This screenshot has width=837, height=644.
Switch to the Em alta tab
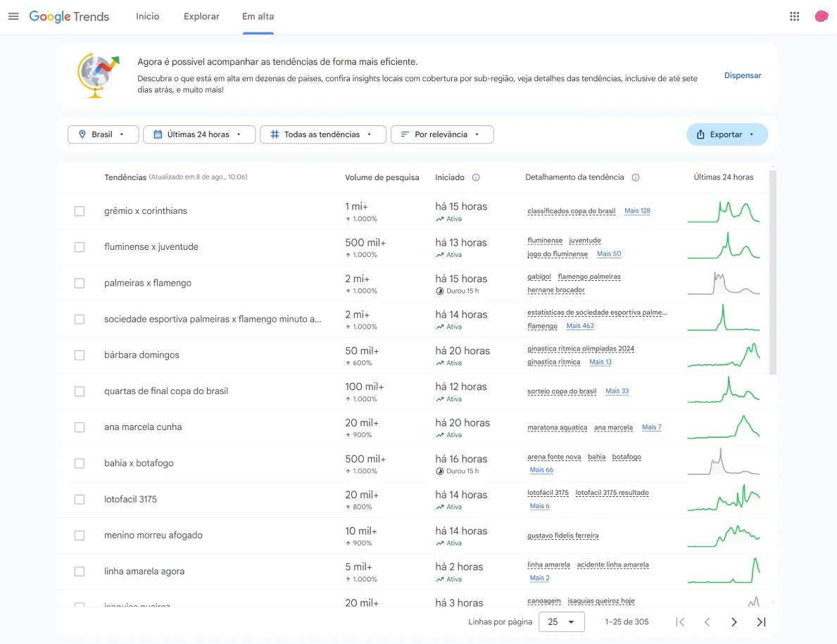(x=258, y=17)
